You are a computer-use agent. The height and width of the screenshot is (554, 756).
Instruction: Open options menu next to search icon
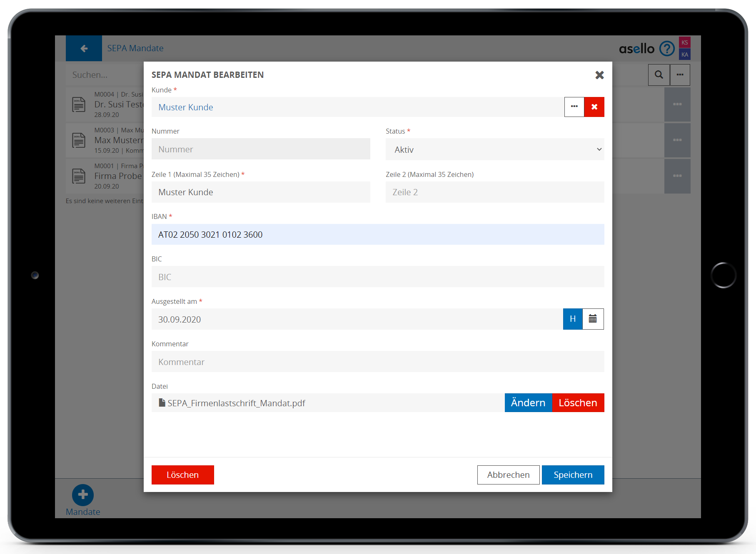click(x=680, y=75)
